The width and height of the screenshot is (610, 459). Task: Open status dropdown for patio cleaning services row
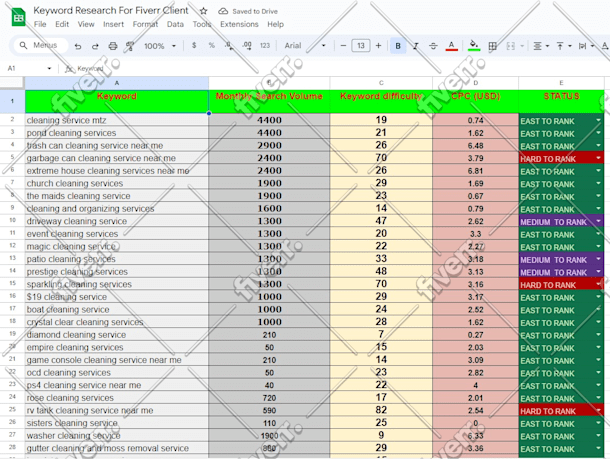[x=598, y=259]
